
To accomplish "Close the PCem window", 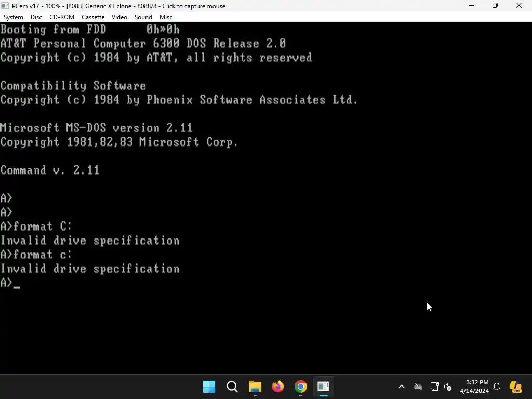I will coord(519,6).
